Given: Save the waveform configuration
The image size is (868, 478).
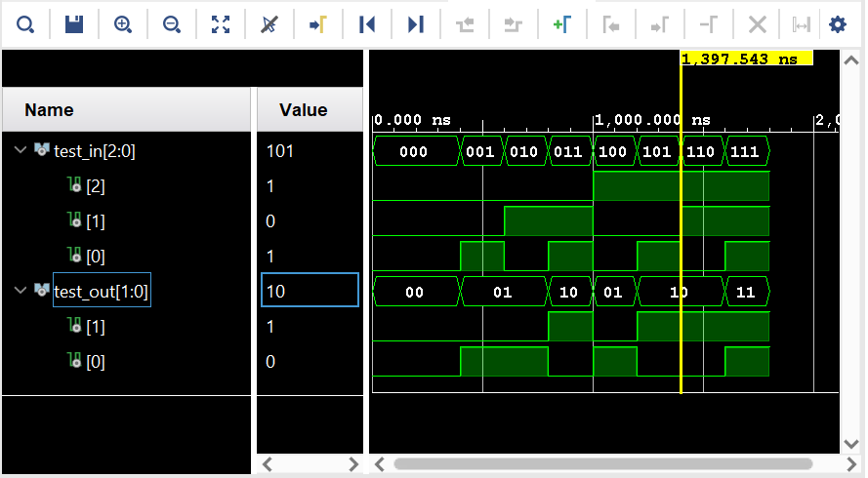Looking at the screenshot, I should (x=73, y=24).
